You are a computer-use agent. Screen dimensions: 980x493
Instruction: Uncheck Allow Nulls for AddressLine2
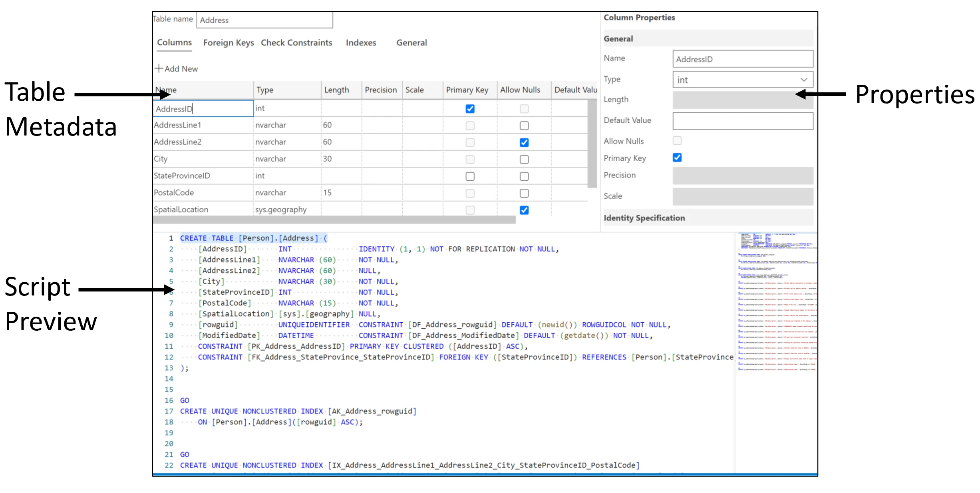pos(524,142)
